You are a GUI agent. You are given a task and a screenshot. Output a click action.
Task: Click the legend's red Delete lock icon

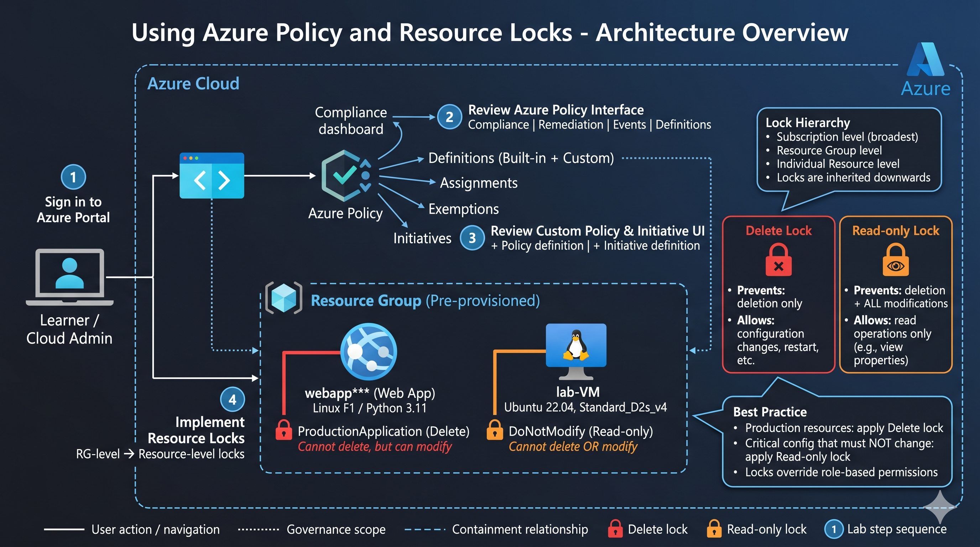tap(615, 528)
